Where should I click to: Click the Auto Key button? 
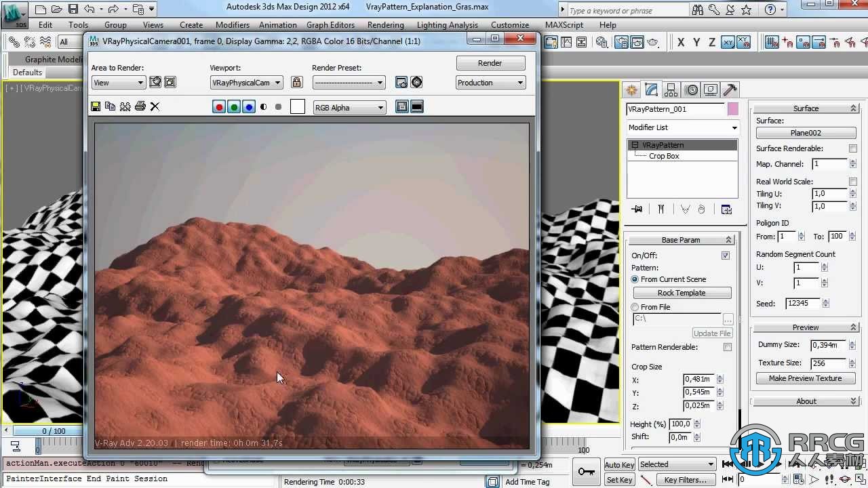(619, 464)
